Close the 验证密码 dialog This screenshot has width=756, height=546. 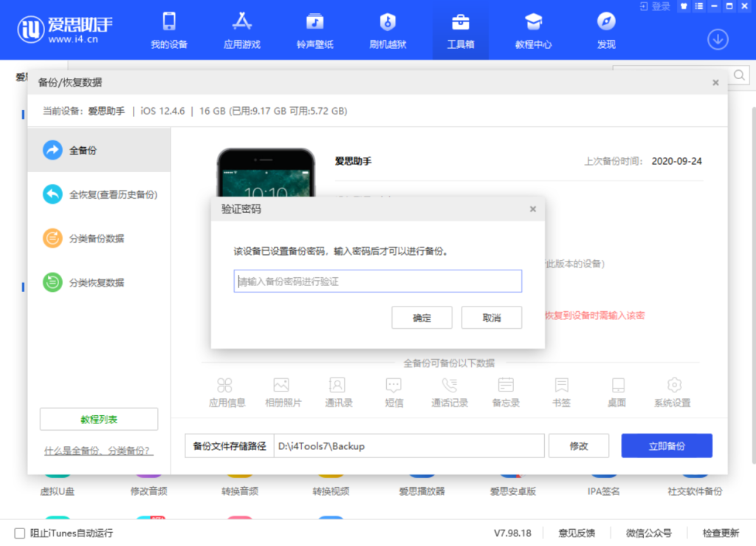533,209
